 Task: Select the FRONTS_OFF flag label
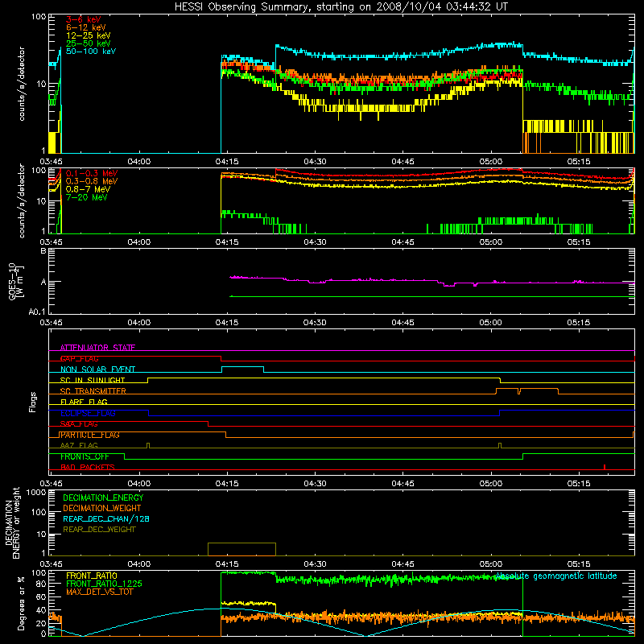[85, 456]
